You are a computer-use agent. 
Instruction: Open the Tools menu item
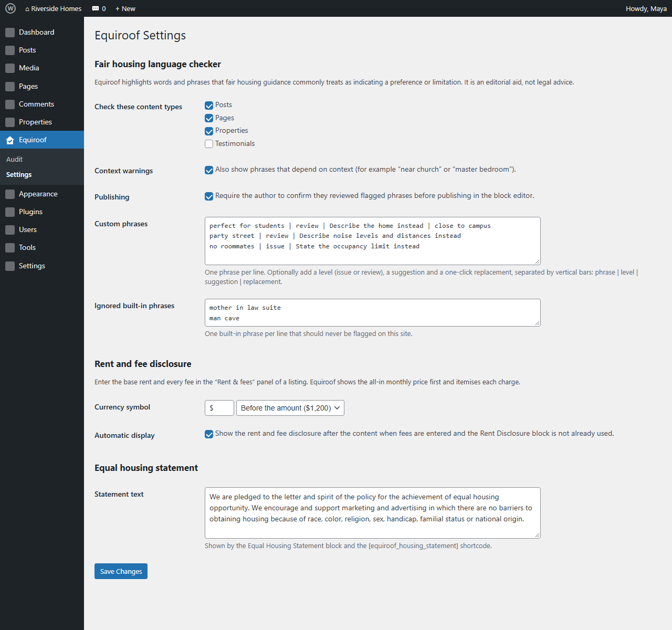[x=42, y=247]
